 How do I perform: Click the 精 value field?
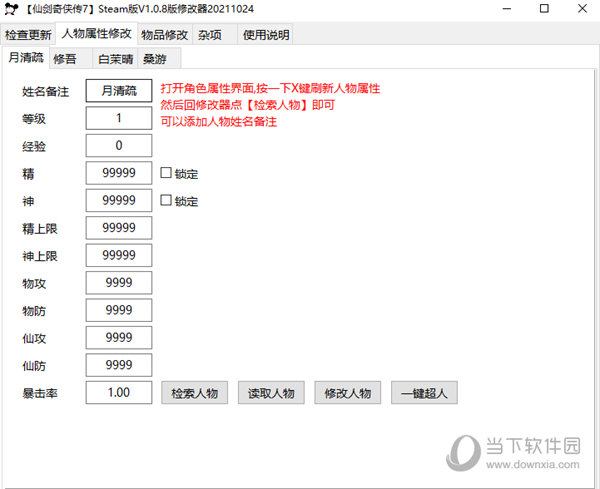click(119, 173)
